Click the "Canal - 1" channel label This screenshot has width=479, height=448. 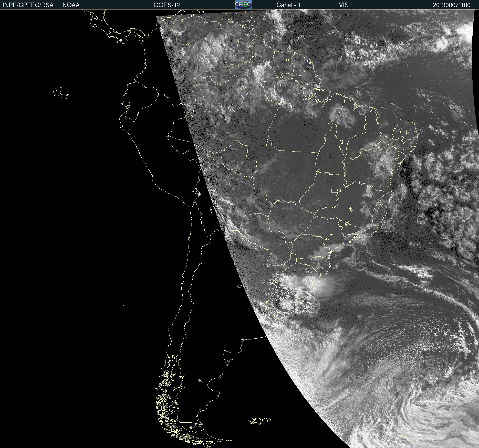(289, 5)
